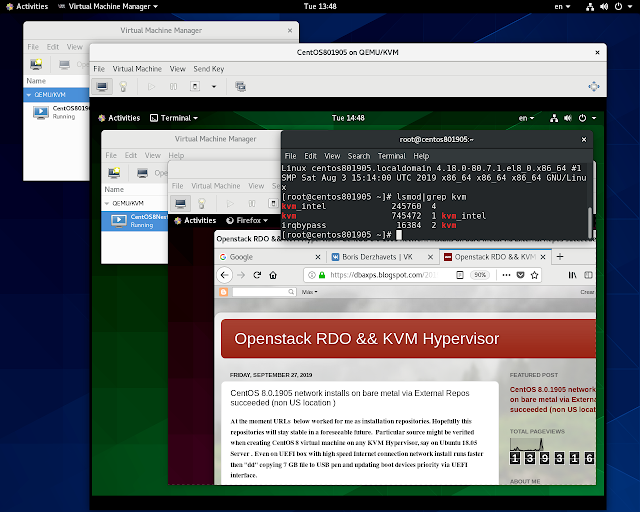640x512 pixels.
Task: Open the manage VM snapshots icon
Action: click(240, 87)
